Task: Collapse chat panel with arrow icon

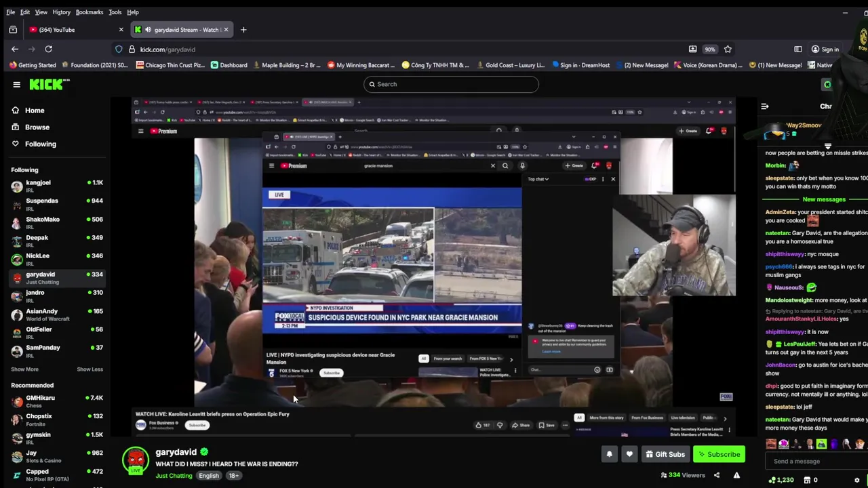Action: [765, 106]
